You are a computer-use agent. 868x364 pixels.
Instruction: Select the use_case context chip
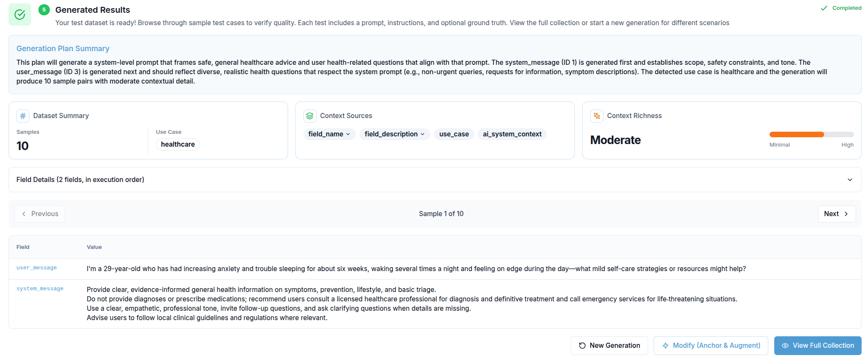click(454, 134)
